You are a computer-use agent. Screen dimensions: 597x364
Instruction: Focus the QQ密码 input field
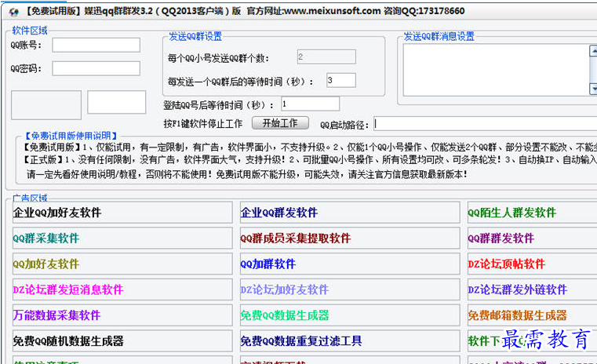(96, 68)
